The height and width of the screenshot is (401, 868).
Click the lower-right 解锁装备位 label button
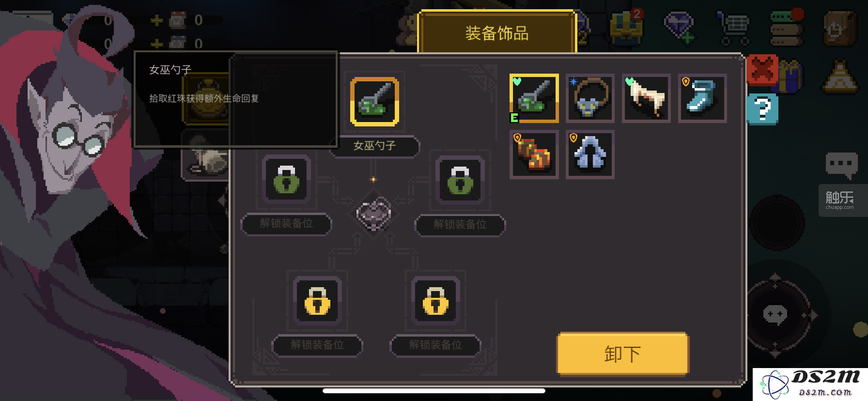tap(435, 345)
